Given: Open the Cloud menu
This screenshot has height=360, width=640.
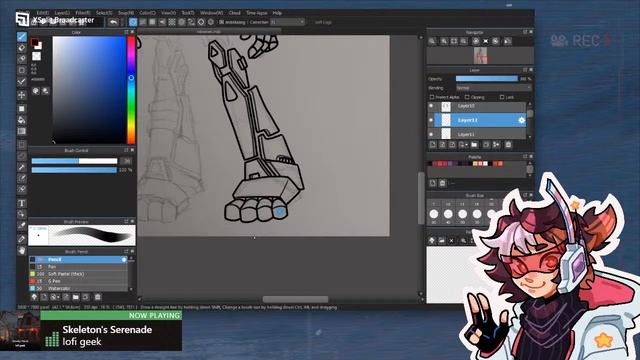Looking at the screenshot, I should pos(235,13).
